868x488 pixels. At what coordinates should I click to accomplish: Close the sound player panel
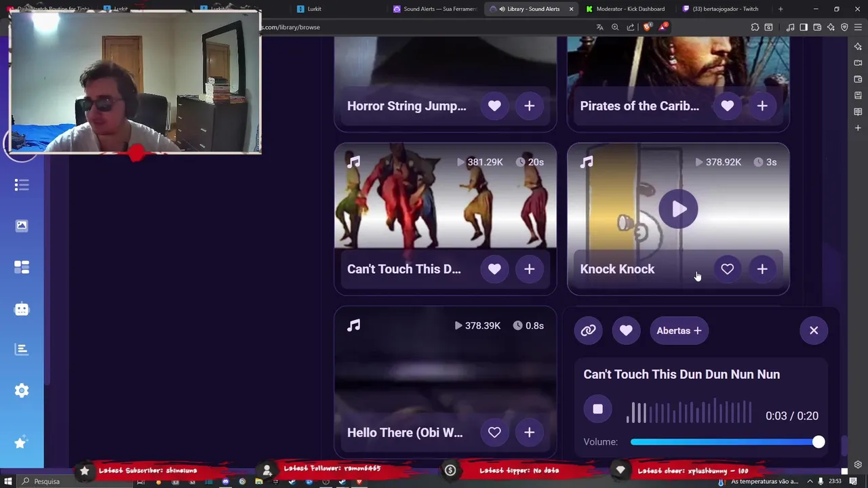pyautogui.click(x=814, y=331)
